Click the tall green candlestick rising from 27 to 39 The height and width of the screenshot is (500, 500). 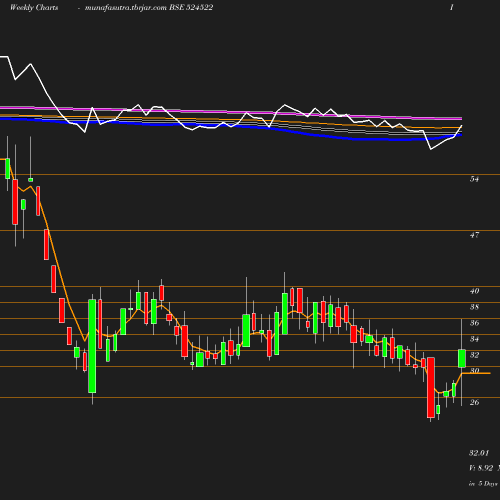[x=92, y=346]
